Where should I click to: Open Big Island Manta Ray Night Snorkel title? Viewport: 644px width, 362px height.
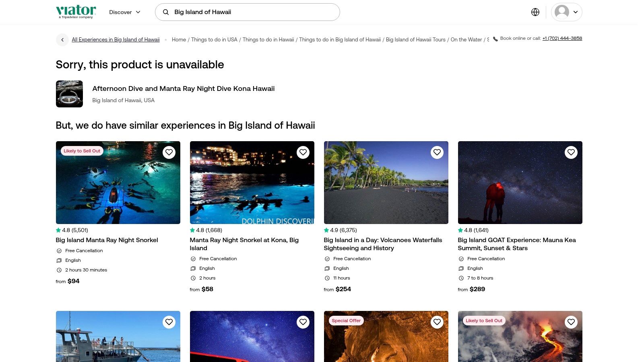[x=107, y=240]
